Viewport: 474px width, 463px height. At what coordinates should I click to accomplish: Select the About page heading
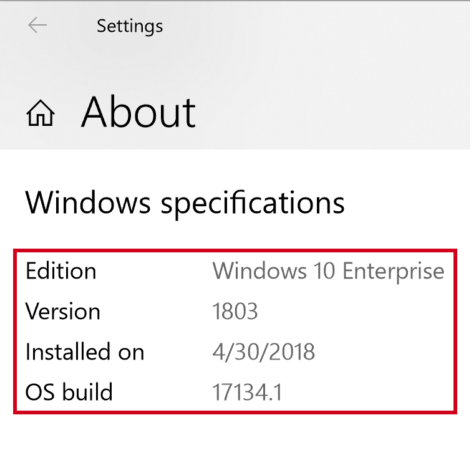[x=138, y=112]
